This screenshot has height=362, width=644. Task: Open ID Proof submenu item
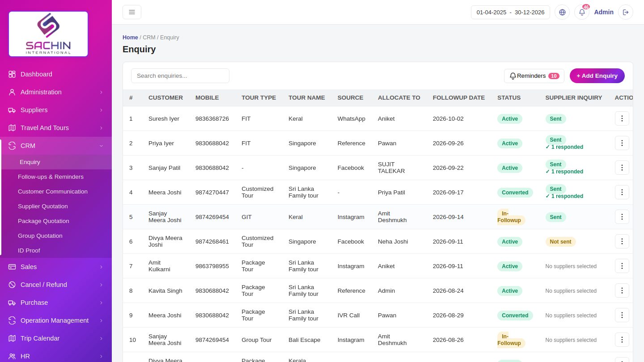click(56, 250)
